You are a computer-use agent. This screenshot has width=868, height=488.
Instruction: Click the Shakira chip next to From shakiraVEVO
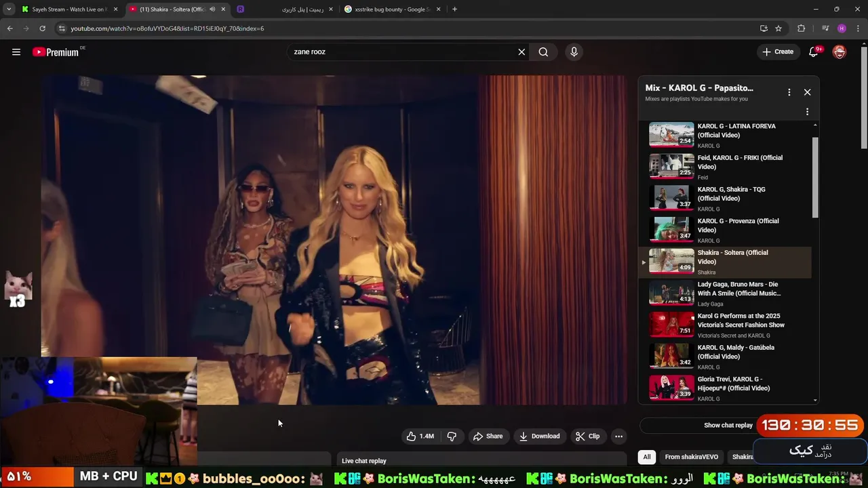(x=742, y=457)
